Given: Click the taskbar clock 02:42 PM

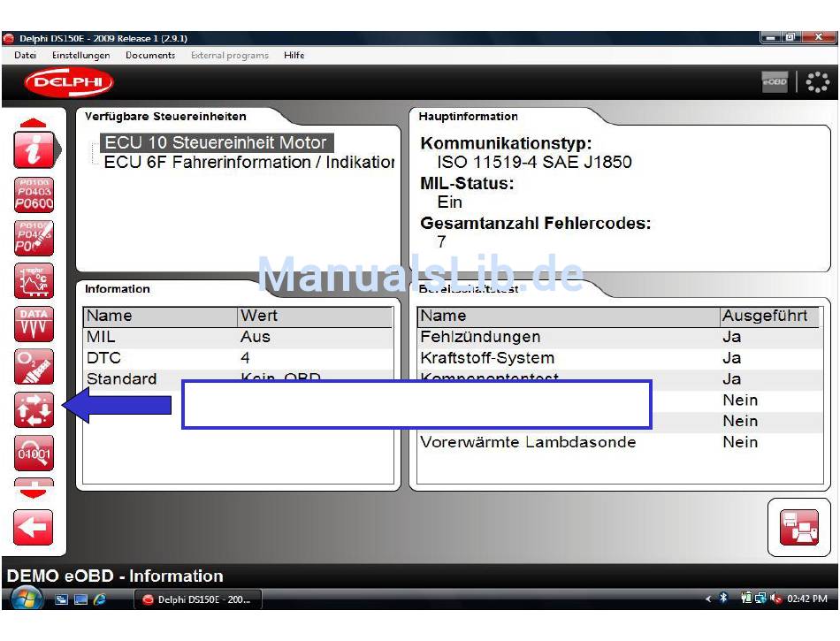Looking at the screenshot, I should tap(807, 599).
